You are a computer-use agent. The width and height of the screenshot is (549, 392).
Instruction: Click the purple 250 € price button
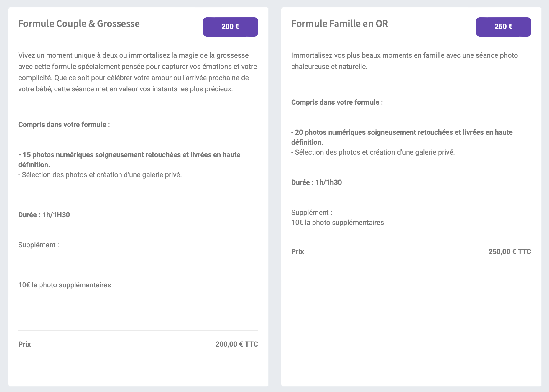pyautogui.click(x=503, y=27)
